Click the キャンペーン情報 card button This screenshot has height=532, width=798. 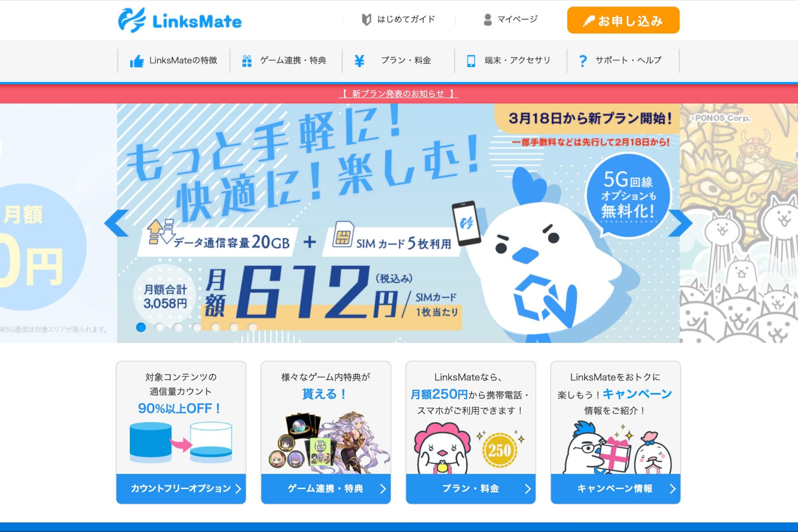(x=616, y=488)
